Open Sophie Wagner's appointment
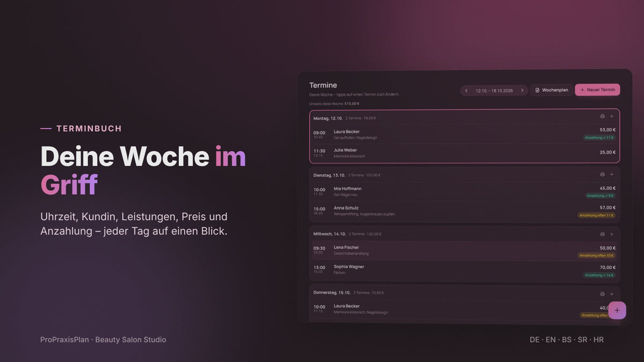Viewport: 644px width, 362px height. [465, 270]
